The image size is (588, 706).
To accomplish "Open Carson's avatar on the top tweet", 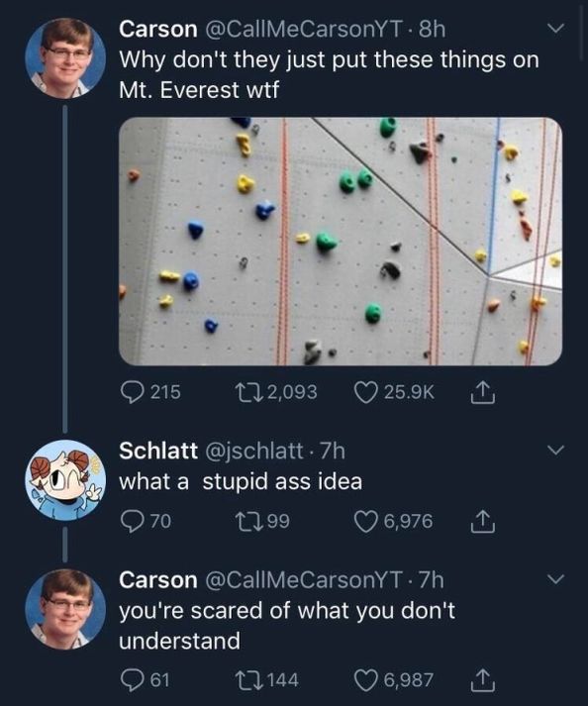I will 65,58.
